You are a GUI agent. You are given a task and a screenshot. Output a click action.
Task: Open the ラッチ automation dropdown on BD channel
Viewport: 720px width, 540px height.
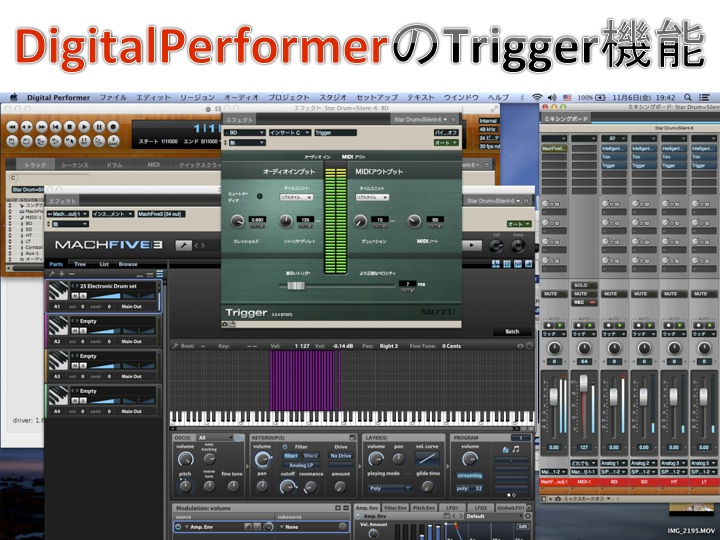click(614, 334)
